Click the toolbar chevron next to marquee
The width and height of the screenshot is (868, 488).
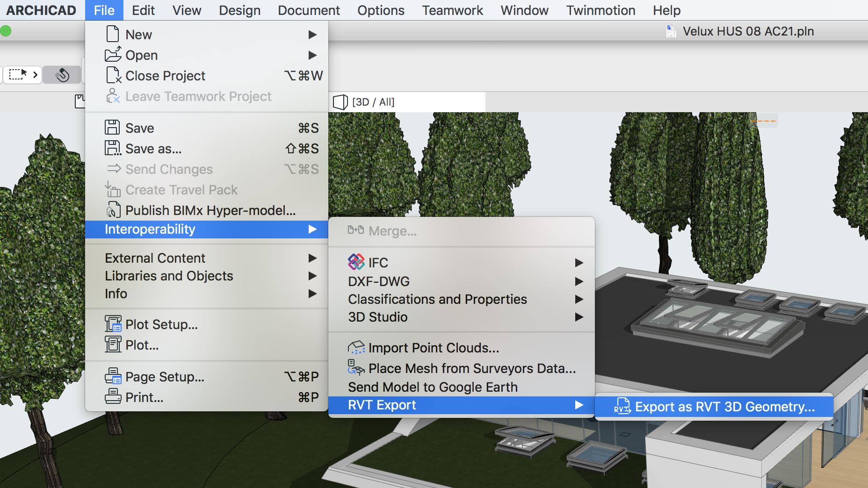pyautogui.click(x=35, y=74)
